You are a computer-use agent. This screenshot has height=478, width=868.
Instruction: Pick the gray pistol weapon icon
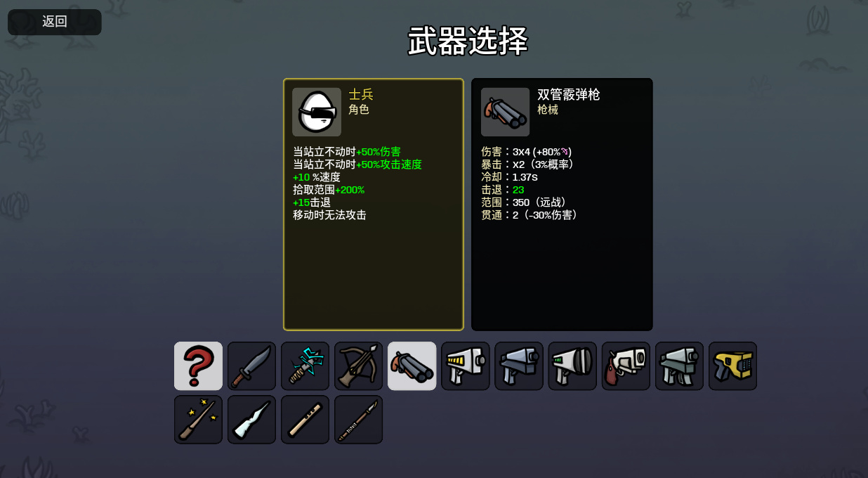click(519, 366)
